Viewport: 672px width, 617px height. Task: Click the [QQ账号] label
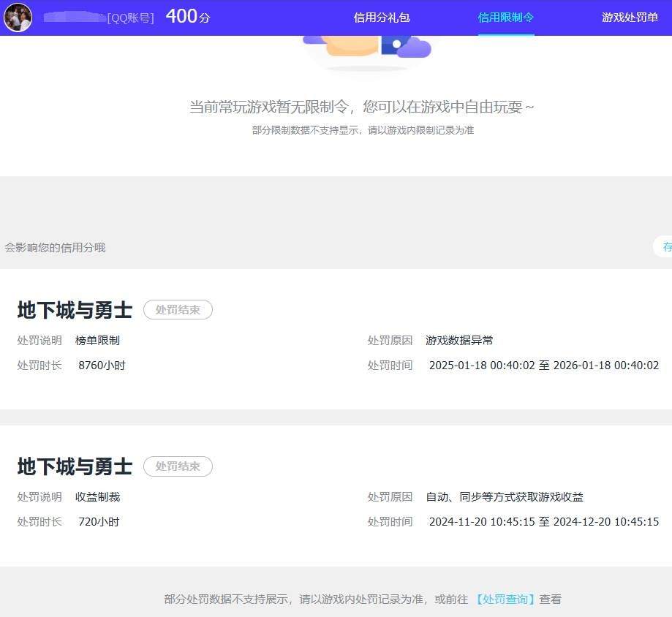click(x=130, y=18)
